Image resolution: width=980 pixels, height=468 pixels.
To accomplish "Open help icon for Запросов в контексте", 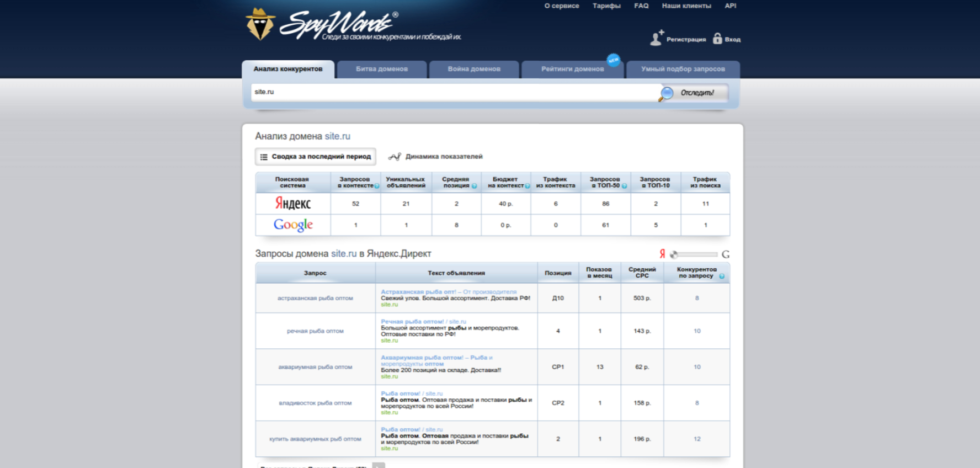I will 377,186.
